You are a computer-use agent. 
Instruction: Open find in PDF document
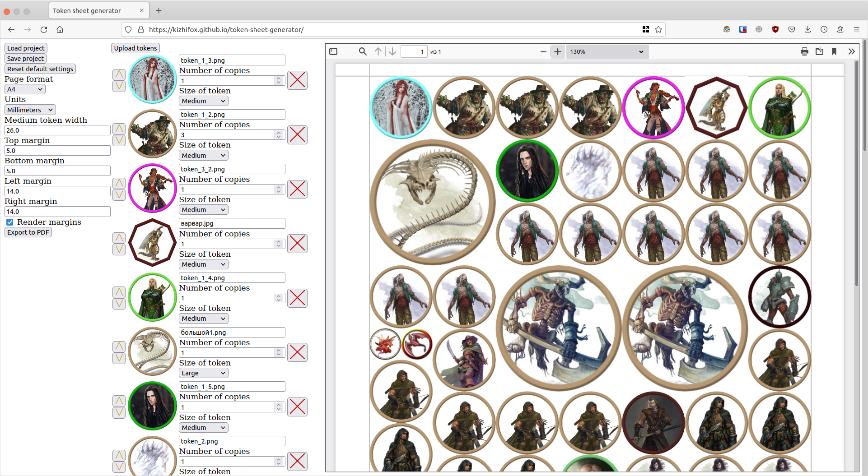(x=363, y=51)
